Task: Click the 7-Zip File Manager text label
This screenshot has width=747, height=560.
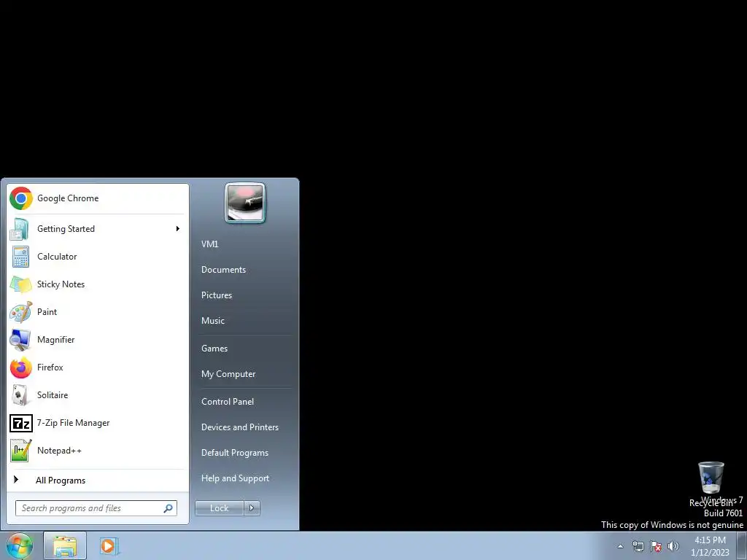Action: point(74,423)
